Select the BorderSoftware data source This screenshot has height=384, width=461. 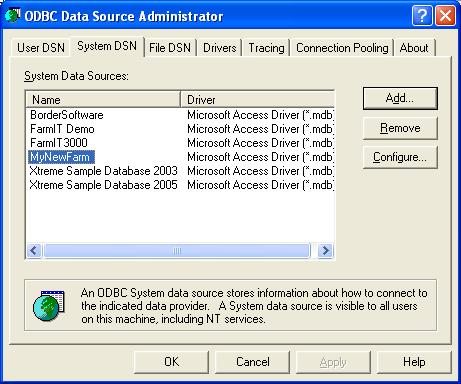point(67,115)
